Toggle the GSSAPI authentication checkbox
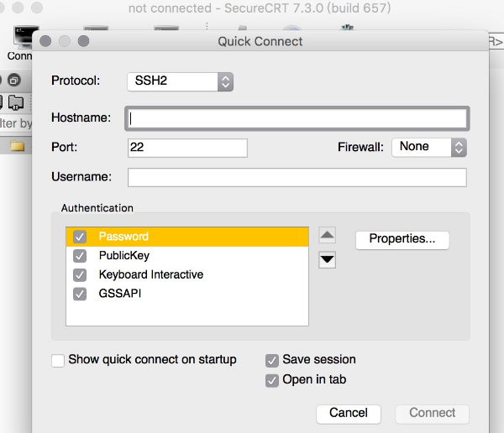 pyautogui.click(x=81, y=294)
